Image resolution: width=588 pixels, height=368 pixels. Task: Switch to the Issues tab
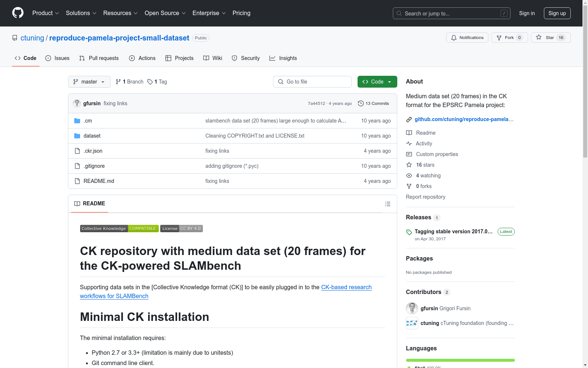coord(57,58)
